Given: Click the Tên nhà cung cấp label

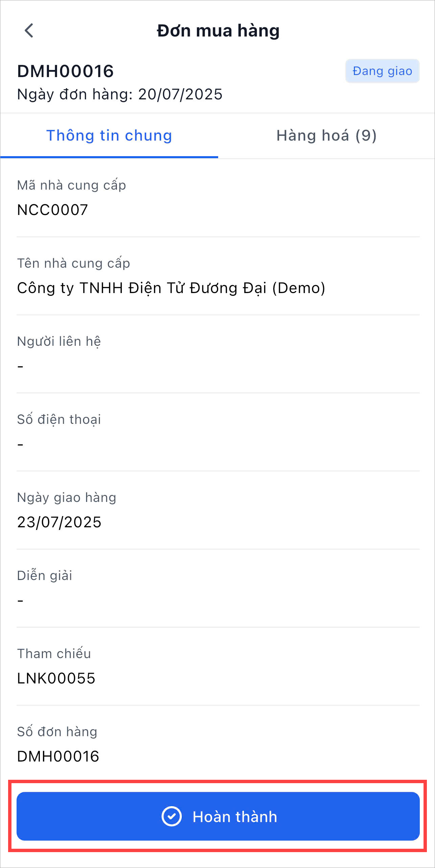Looking at the screenshot, I should click(74, 263).
